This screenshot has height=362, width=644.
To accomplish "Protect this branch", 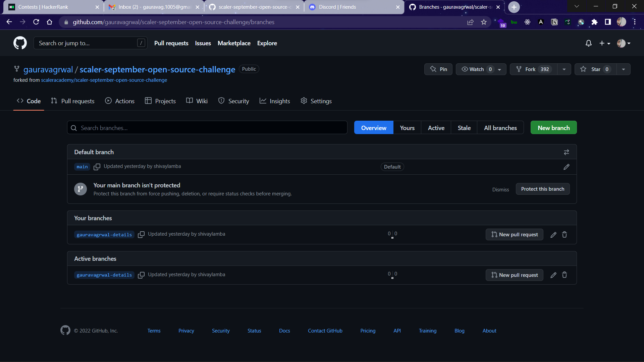I will (543, 189).
